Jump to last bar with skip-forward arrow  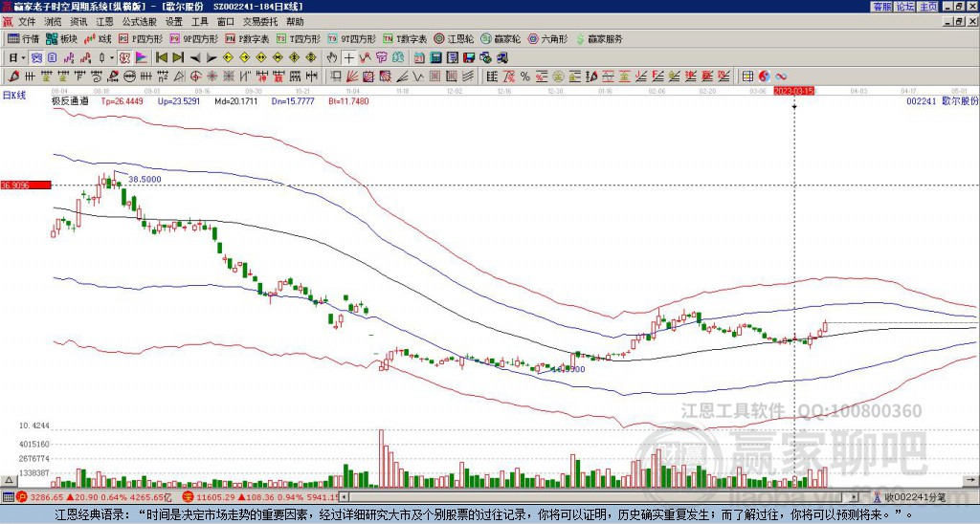178,57
